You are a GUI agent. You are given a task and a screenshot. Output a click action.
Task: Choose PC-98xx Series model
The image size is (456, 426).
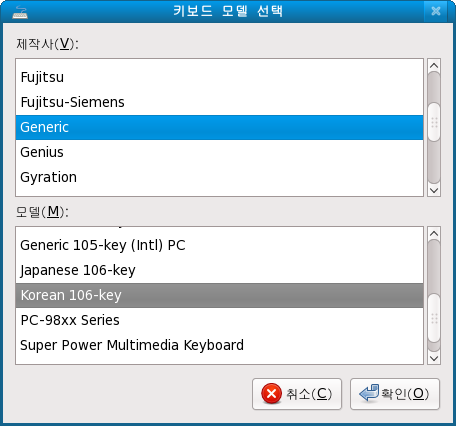[x=219, y=320]
